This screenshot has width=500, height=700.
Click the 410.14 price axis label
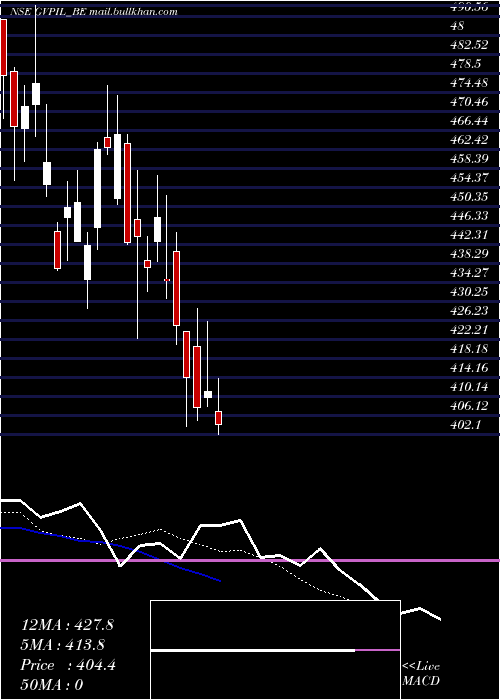click(471, 386)
